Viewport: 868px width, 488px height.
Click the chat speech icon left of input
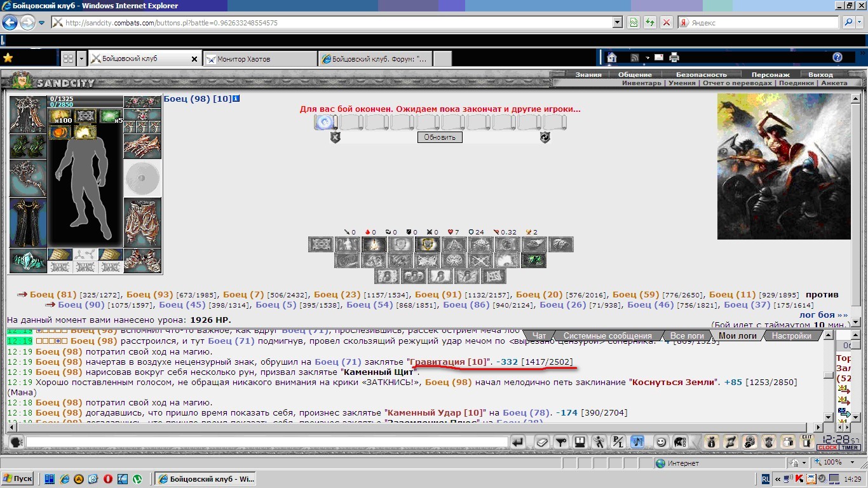[16, 442]
